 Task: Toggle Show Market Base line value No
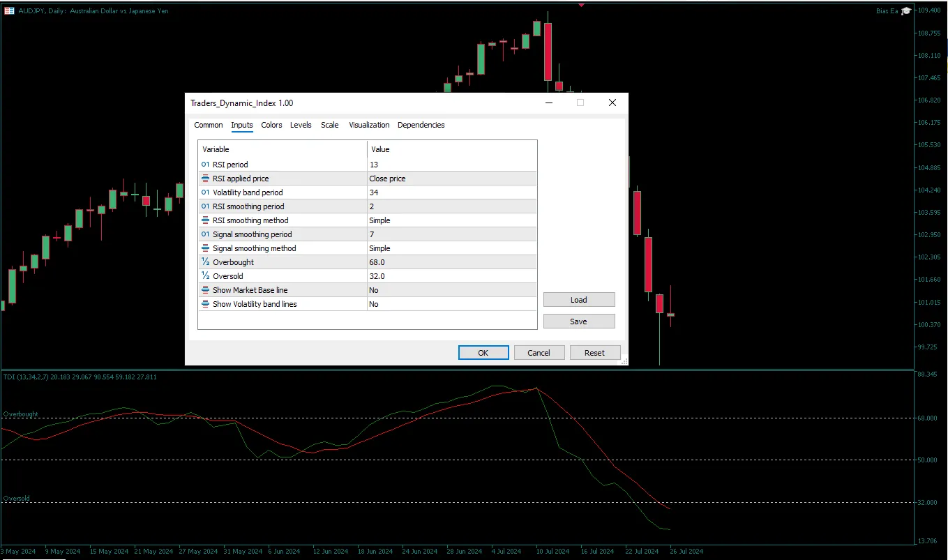(x=451, y=290)
